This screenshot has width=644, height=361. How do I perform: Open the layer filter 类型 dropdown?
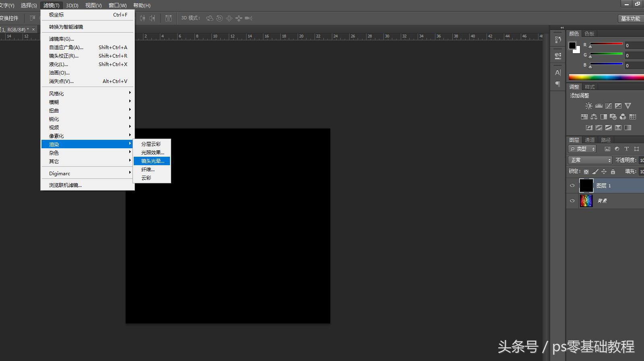582,149
